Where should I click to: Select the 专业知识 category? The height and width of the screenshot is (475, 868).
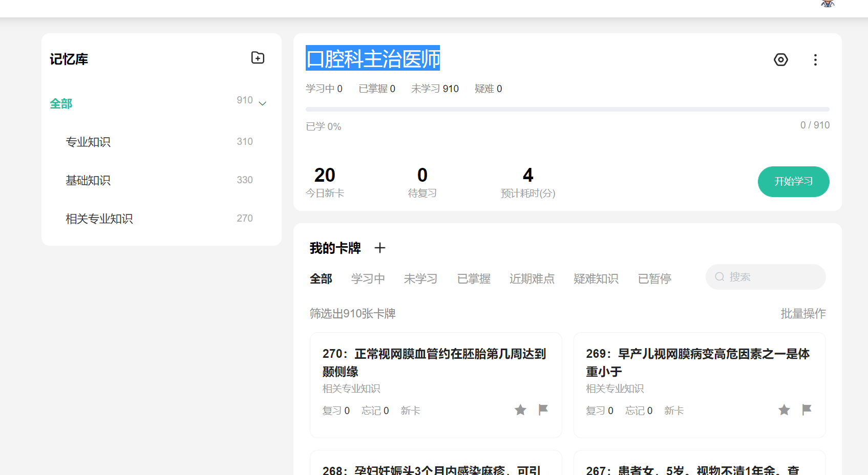pyautogui.click(x=88, y=142)
